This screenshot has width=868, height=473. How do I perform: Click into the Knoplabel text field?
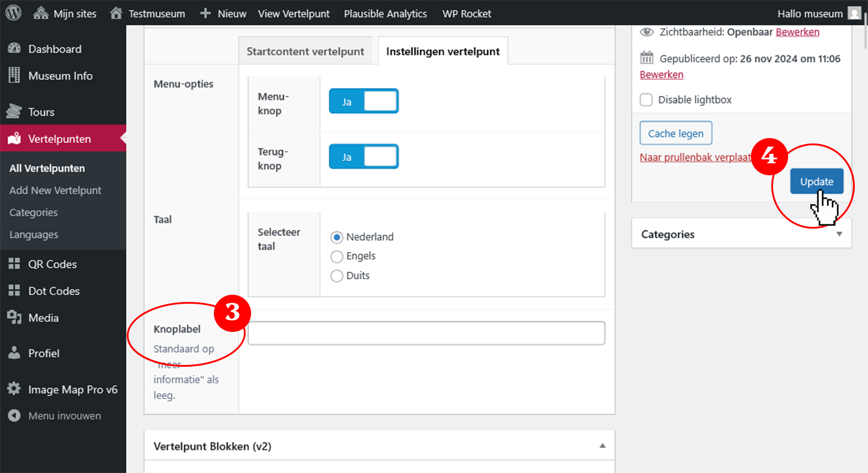[x=426, y=333]
